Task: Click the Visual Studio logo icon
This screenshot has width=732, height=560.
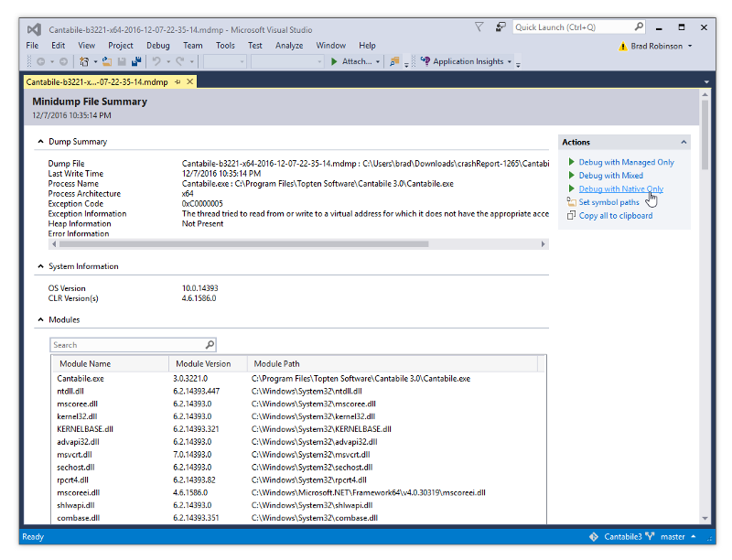Action: coord(34,29)
